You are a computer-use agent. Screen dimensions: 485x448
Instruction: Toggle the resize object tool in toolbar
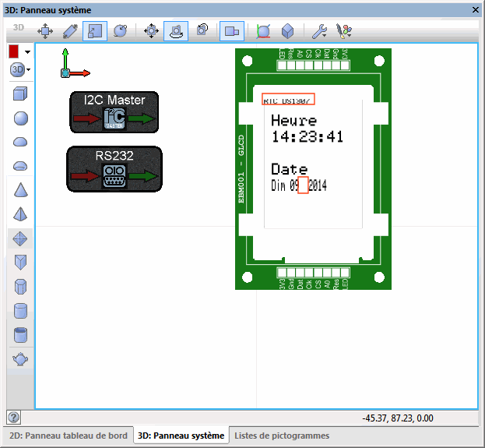tap(95, 31)
